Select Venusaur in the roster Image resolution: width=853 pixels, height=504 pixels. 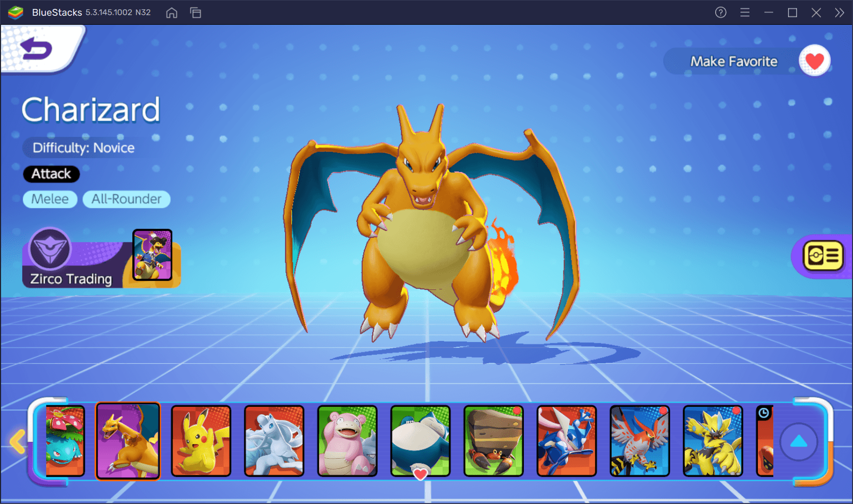pos(65,441)
